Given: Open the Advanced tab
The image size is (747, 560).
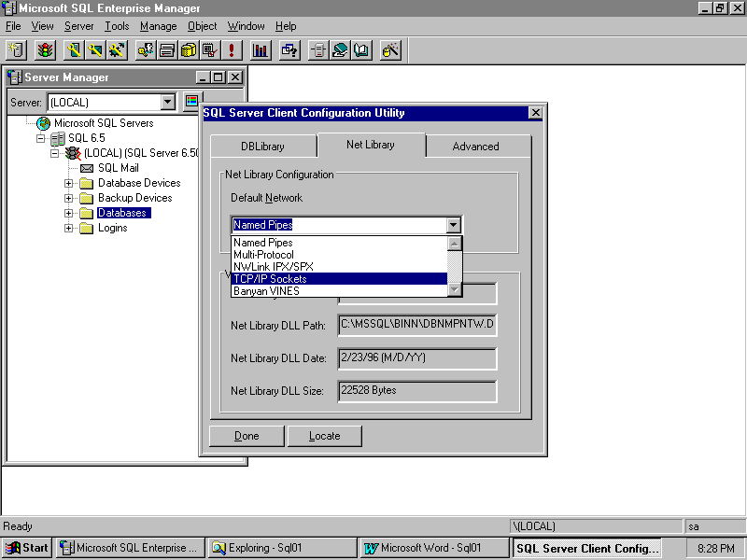Looking at the screenshot, I should click(x=475, y=147).
